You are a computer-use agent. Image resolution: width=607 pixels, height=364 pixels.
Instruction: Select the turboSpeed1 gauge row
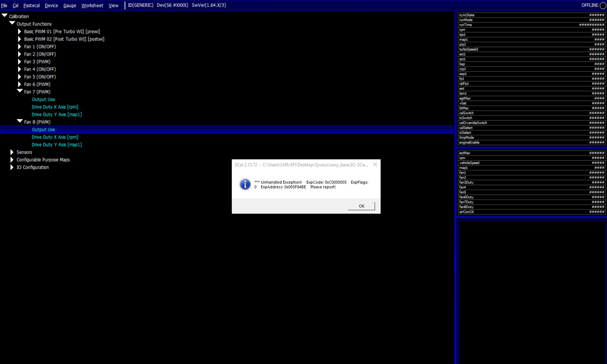pos(531,49)
